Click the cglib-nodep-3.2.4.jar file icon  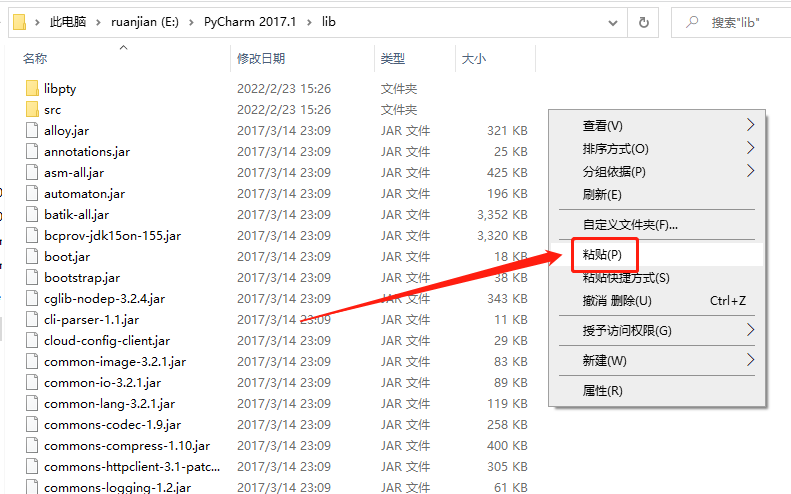pyautogui.click(x=32, y=299)
